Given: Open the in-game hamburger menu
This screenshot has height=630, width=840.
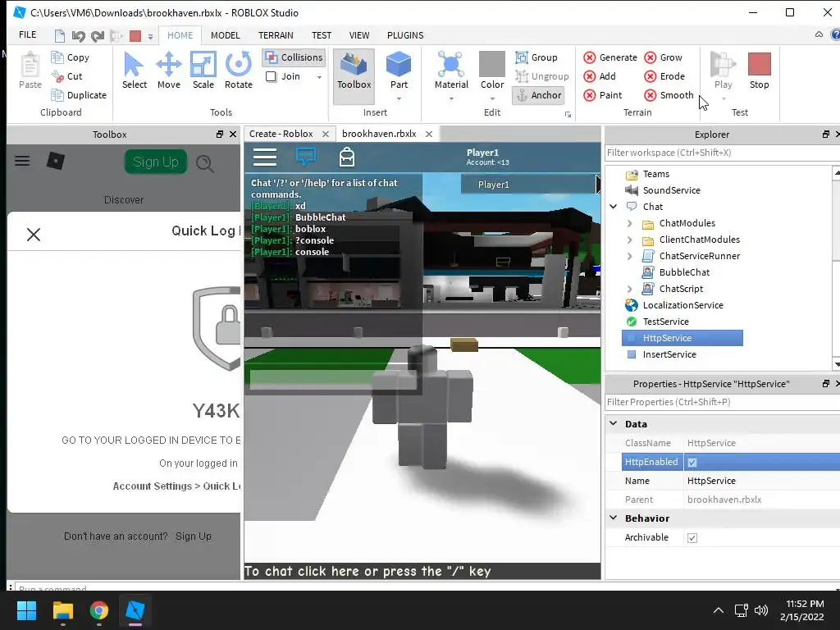Looking at the screenshot, I should tap(265, 157).
